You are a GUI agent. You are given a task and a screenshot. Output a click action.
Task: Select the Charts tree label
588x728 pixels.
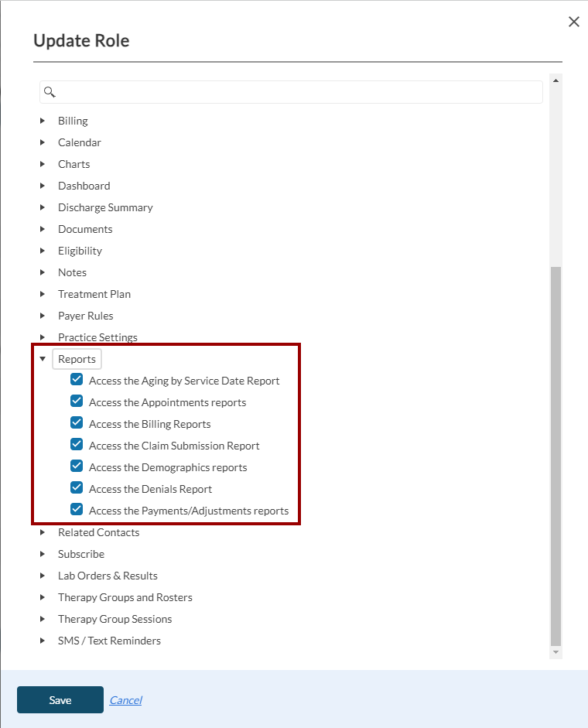point(73,164)
